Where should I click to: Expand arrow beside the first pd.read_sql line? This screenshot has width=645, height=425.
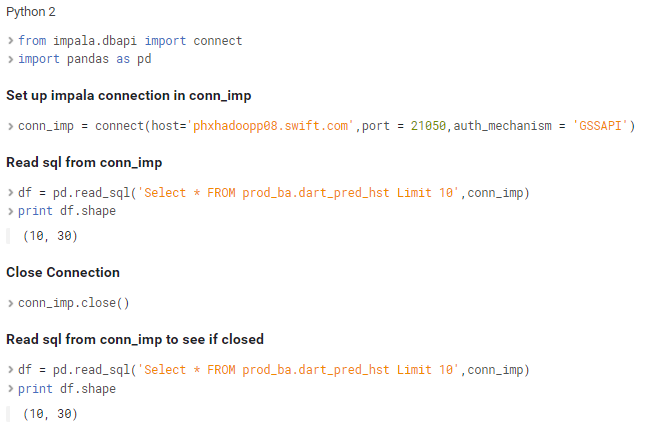[10, 193]
